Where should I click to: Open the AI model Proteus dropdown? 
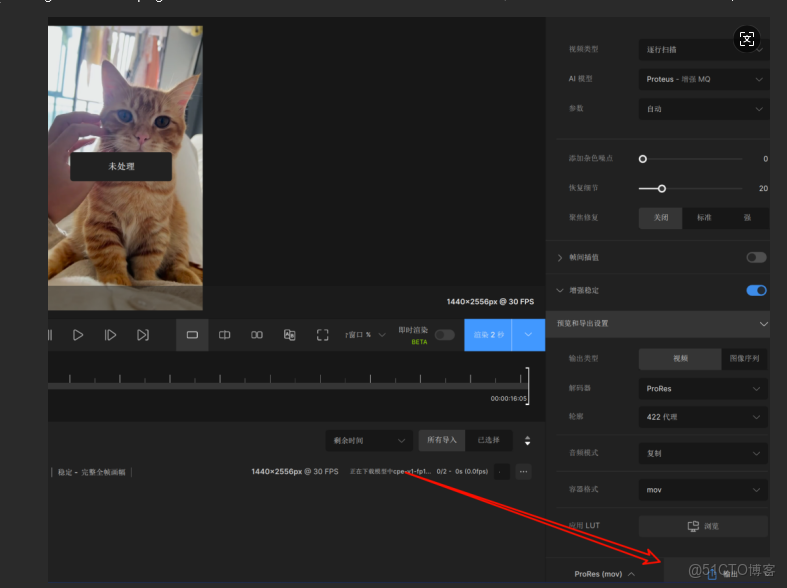[x=702, y=79]
